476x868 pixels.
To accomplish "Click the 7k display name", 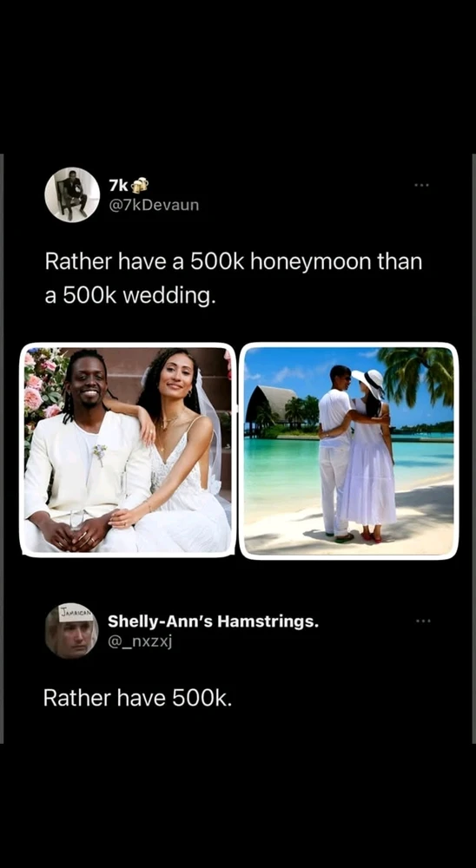I will coord(119,184).
